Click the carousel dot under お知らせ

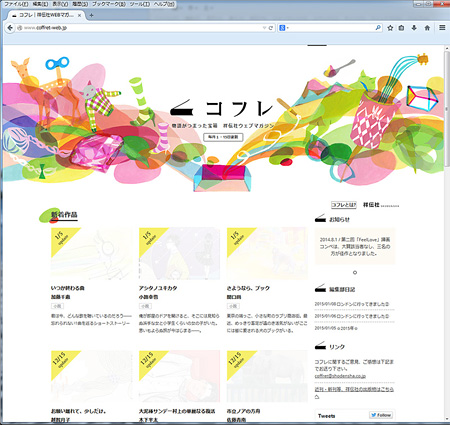tap(355, 272)
